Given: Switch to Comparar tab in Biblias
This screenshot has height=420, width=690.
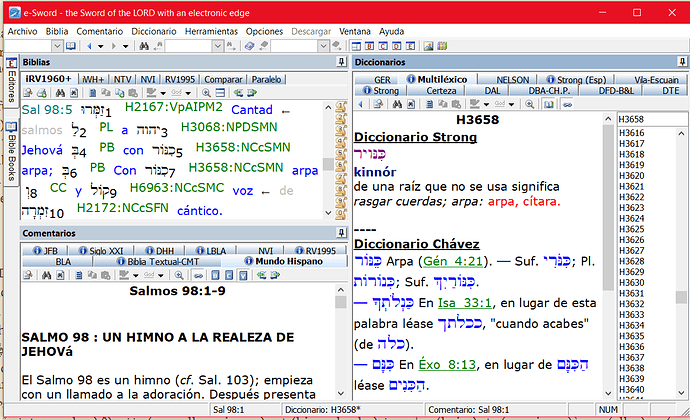Looking at the screenshot, I should [223, 79].
